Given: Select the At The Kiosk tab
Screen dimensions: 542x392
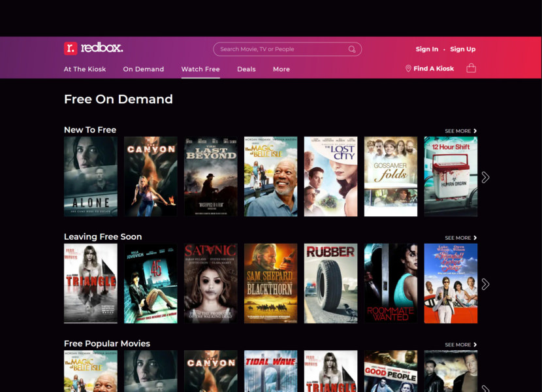Looking at the screenshot, I should coord(85,69).
